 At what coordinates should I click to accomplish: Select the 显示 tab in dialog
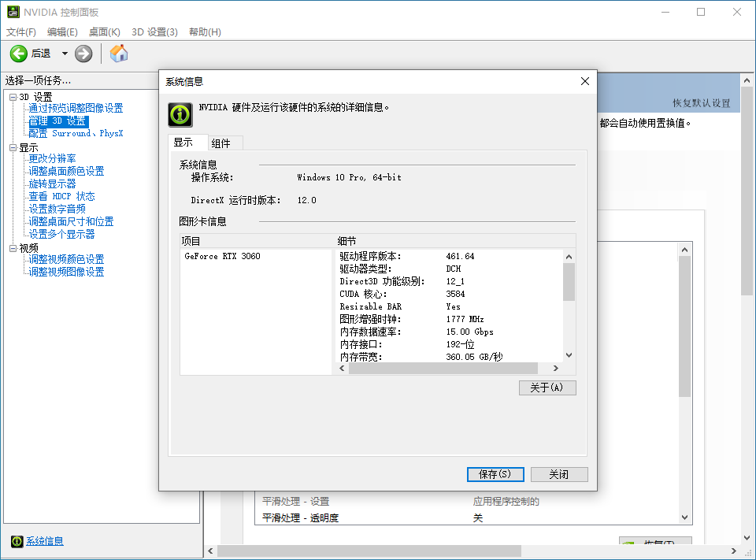(188, 143)
